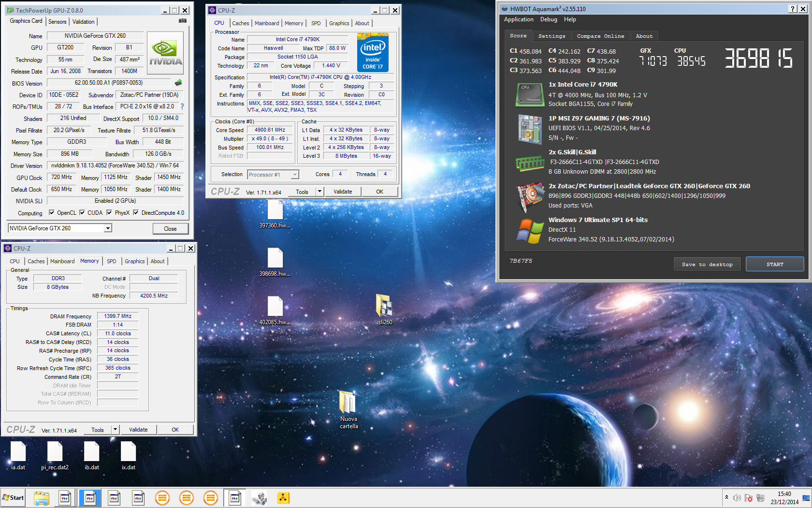Select the pi_rec.dat2 desktop file
Viewport: 812px width, 508px height.
55,456
